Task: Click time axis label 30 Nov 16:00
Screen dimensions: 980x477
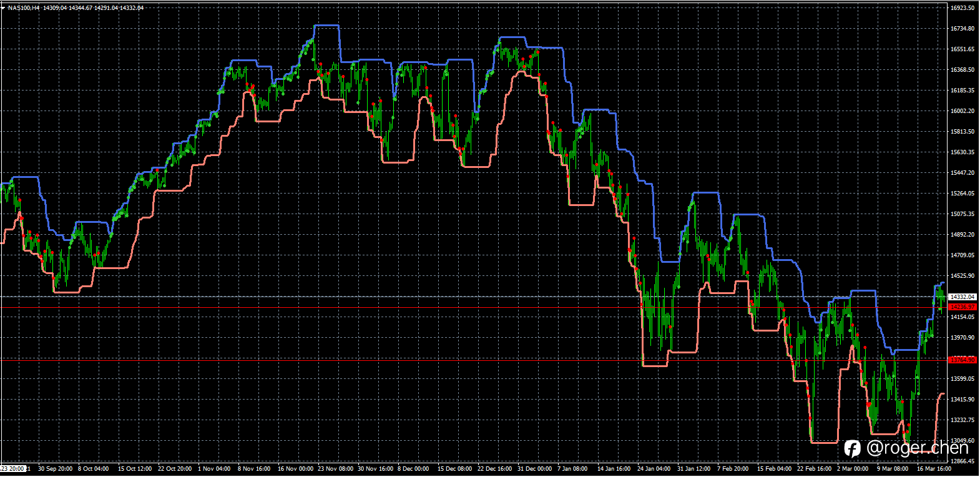Action: [375, 469]
